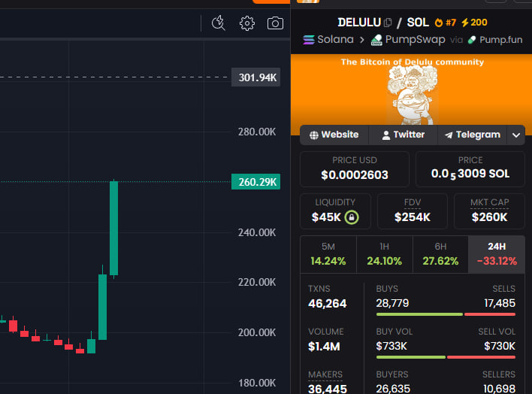This screenshot has height=394, width=532.
Task: Click the fire trending #7 badge
Action: [446, 23]
